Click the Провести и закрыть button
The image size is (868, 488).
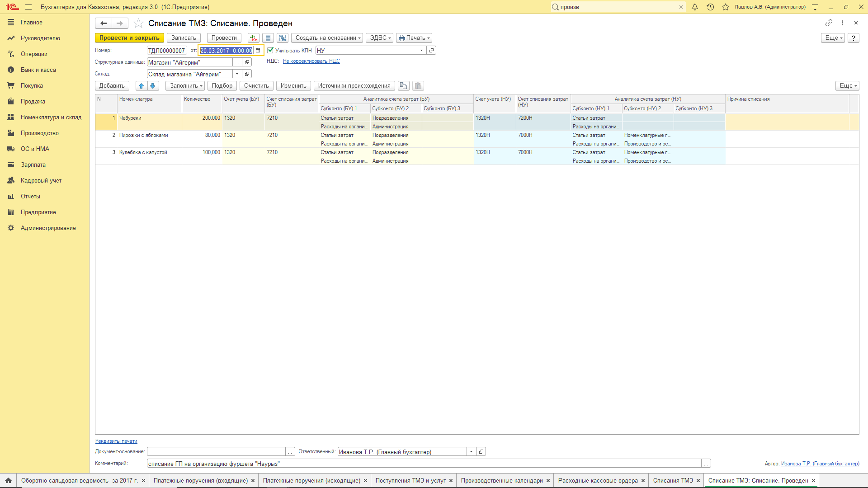point(129,38)
